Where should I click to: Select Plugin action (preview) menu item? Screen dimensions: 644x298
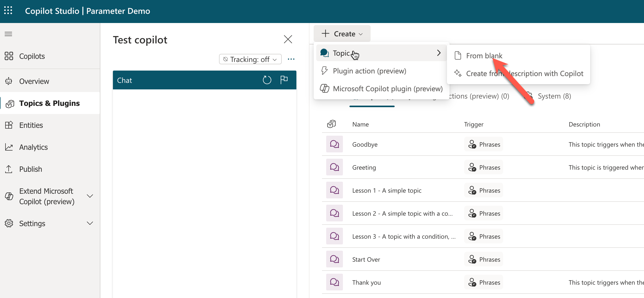(x=381, y=71)
